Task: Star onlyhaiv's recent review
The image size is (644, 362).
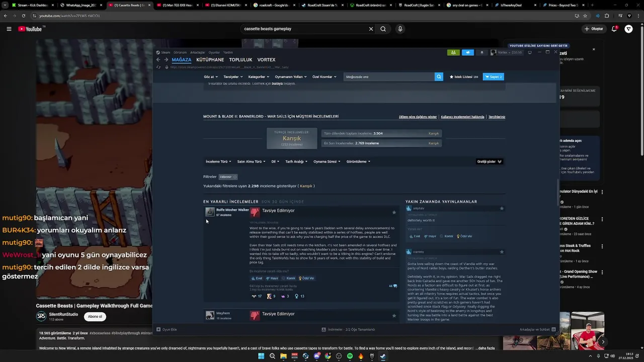Action: coord(502,208)
